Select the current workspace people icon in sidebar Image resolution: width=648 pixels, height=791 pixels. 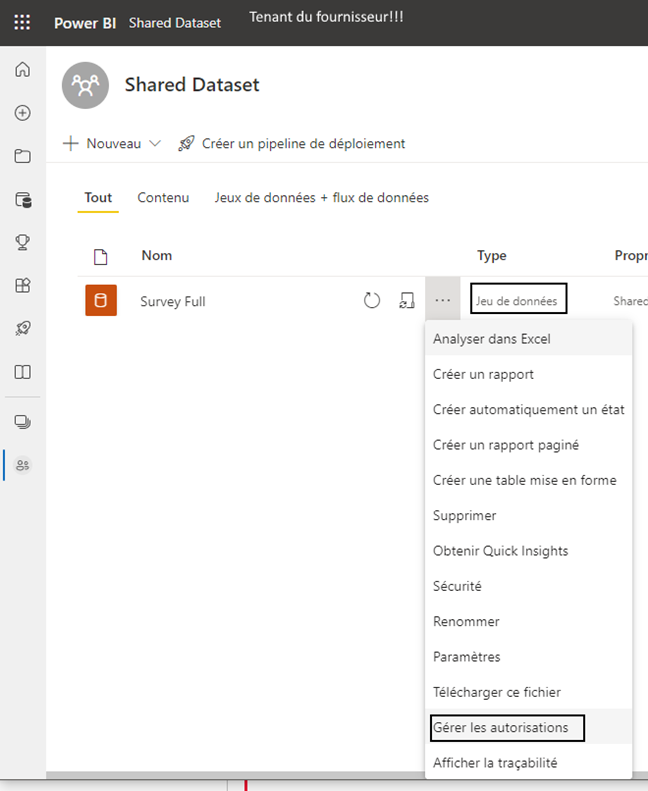point(23,465)
